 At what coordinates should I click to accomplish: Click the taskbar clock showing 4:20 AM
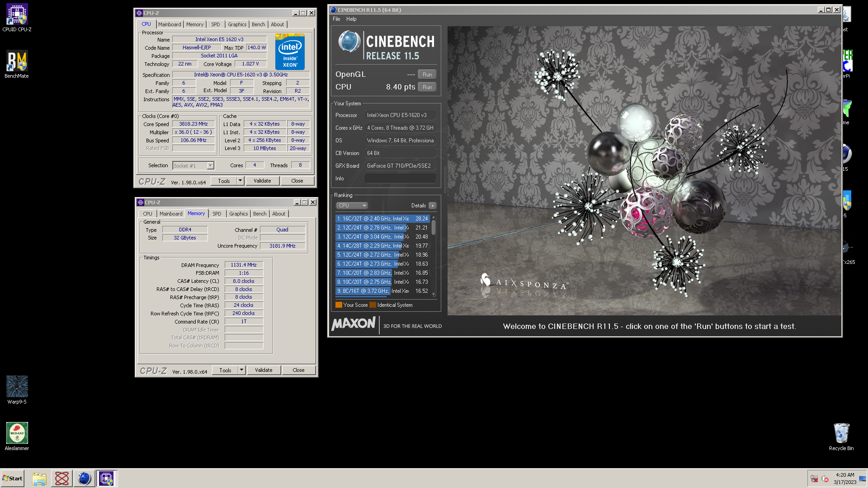(x=845, y=479)
